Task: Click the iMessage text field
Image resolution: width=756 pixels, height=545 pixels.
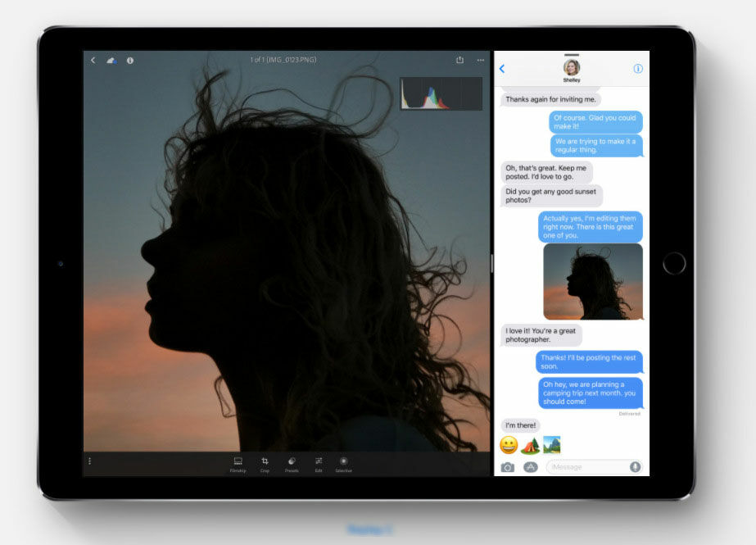Action: [x=595, y=467]
